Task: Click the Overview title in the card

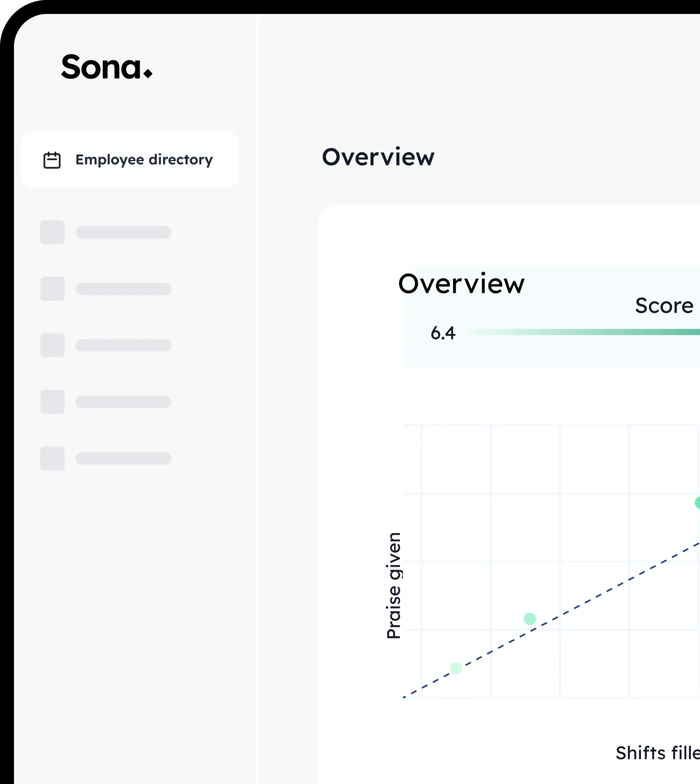Action: (x=461, y=284)
